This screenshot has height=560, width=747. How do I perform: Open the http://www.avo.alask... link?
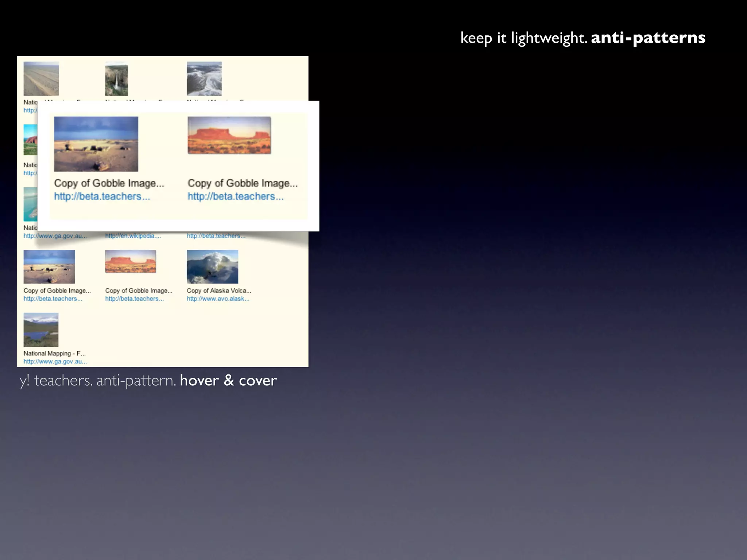(218, 299)
